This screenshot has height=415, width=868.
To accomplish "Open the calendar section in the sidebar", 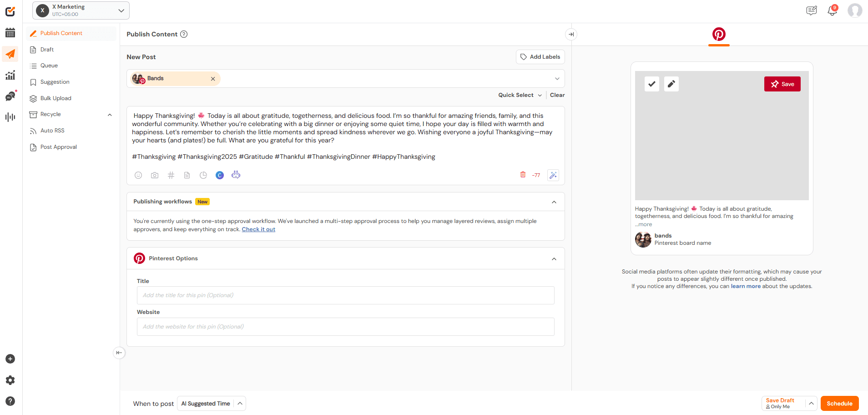I will (10, 32).
